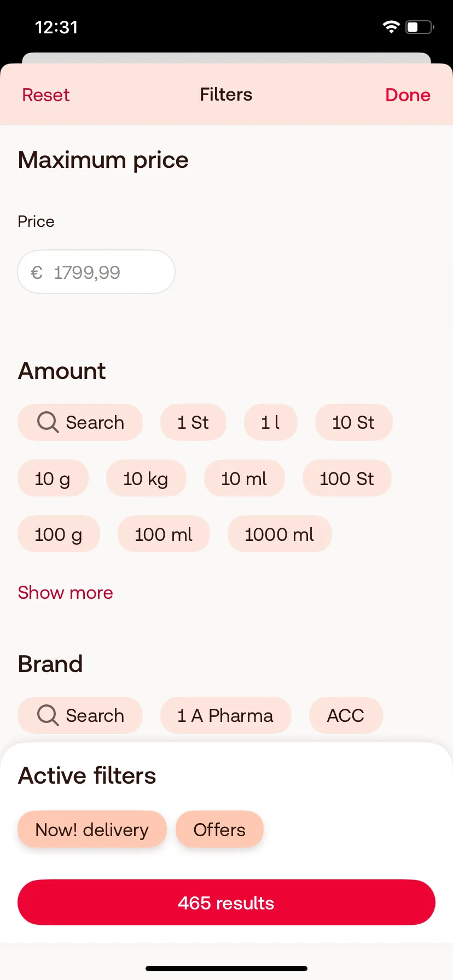Confirm filters with Done
The width and height of the screenshot is (453, 980).
pyautogui.click(x=408, y=95)
